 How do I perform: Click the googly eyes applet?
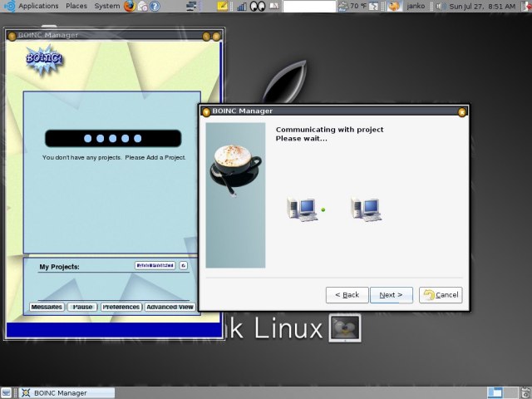(258, 6)
